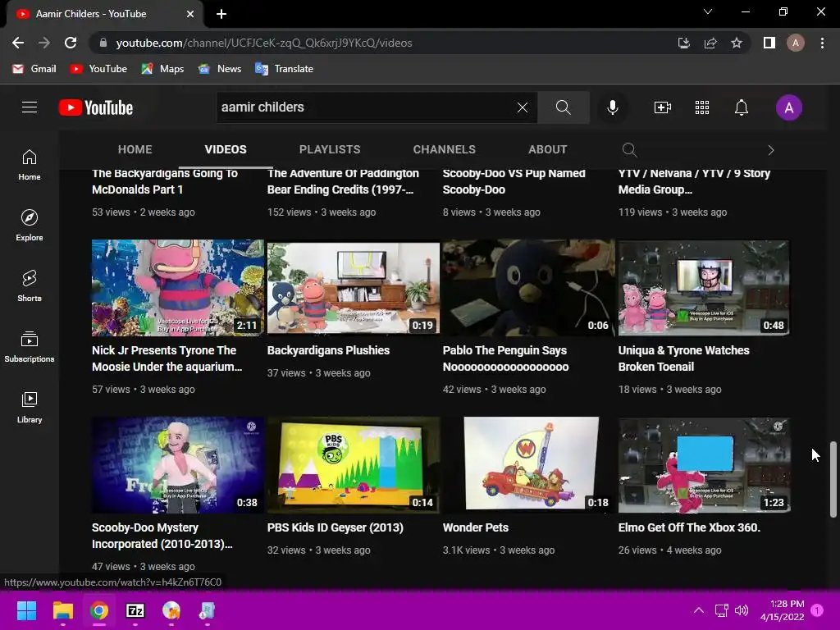Open the YouTube bookmark
The width and height of the screenshot is (840, 630).
pos(99,69)
